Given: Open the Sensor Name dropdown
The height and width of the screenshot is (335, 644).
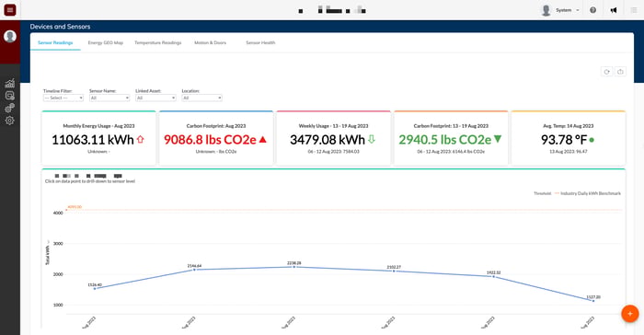Looking at the screenshot, I should click(109, 98).
